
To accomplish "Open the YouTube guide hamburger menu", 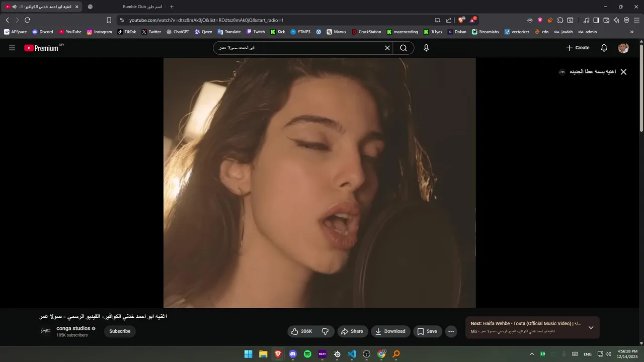I will (x=12, y=48).
